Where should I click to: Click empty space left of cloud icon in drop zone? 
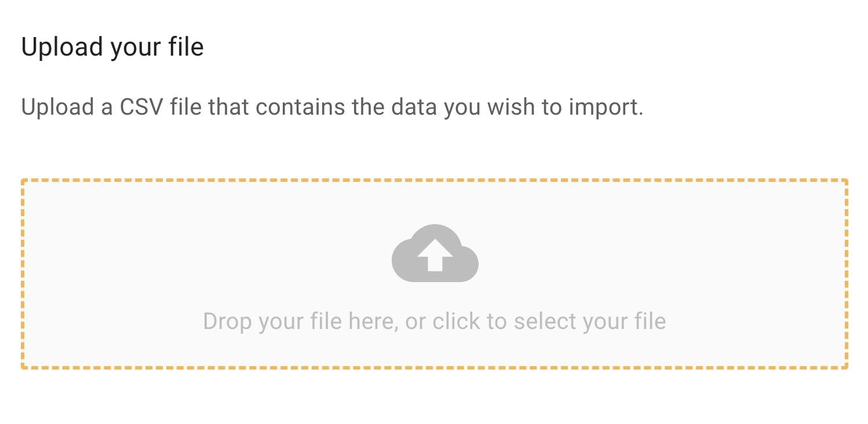(203, 255)
